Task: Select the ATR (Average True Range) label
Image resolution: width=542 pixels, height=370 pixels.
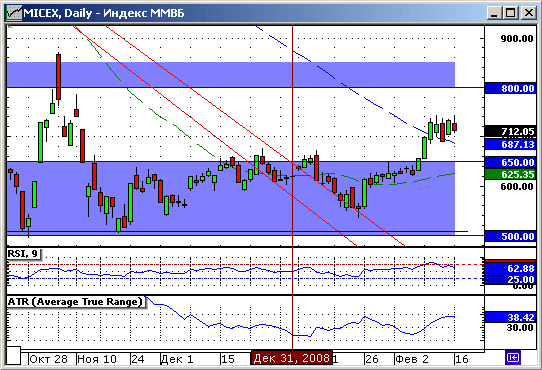Action: (x=76, y=302)
